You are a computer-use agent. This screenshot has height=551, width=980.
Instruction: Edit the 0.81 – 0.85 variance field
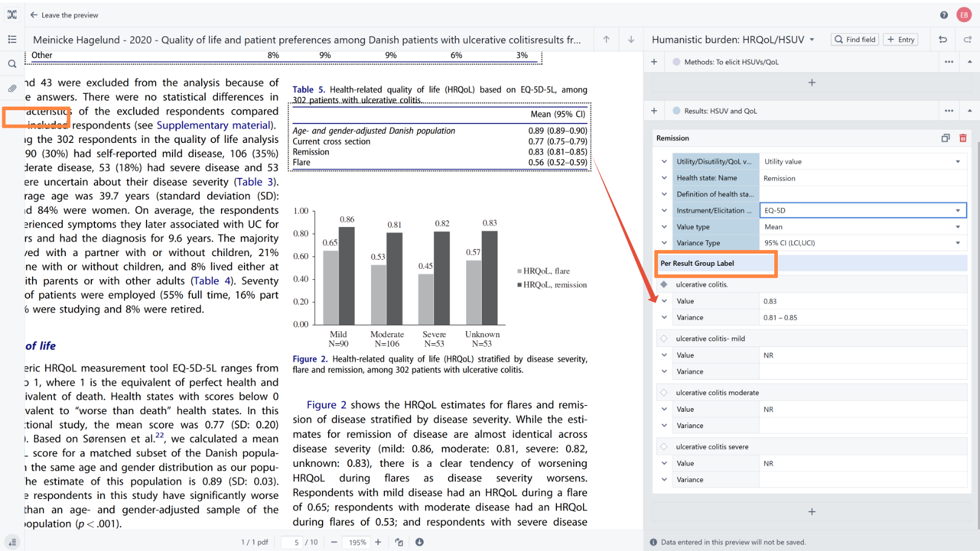(863, 317)
